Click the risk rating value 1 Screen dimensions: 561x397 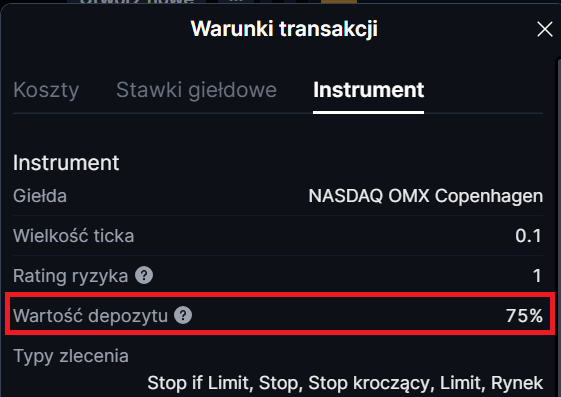(x=537, y=276)
